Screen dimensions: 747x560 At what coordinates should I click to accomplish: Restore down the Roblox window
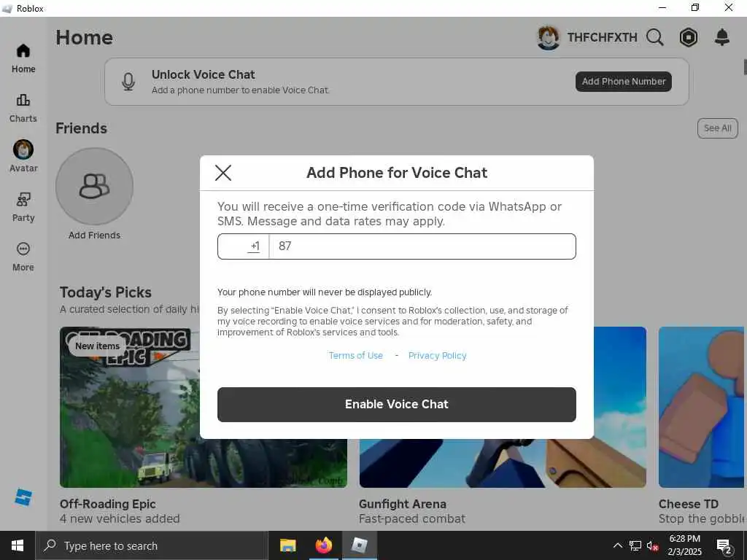coord(695,7)
